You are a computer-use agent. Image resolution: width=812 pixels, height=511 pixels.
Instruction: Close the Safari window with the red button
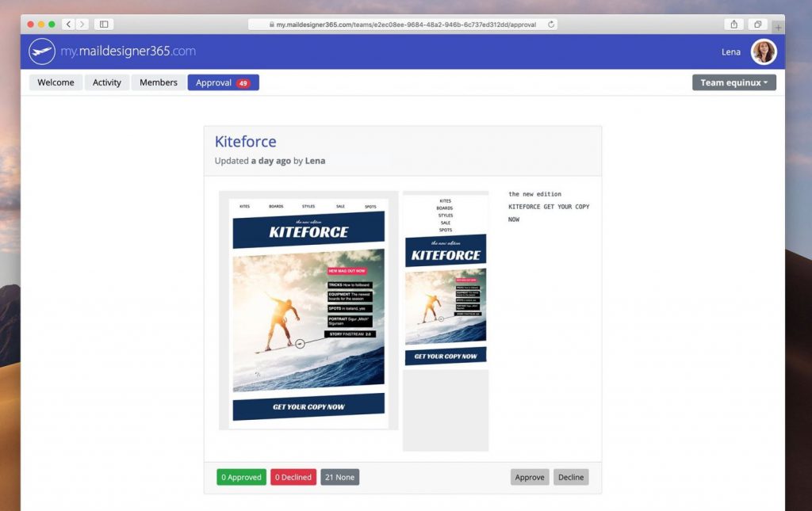(31, 25)
